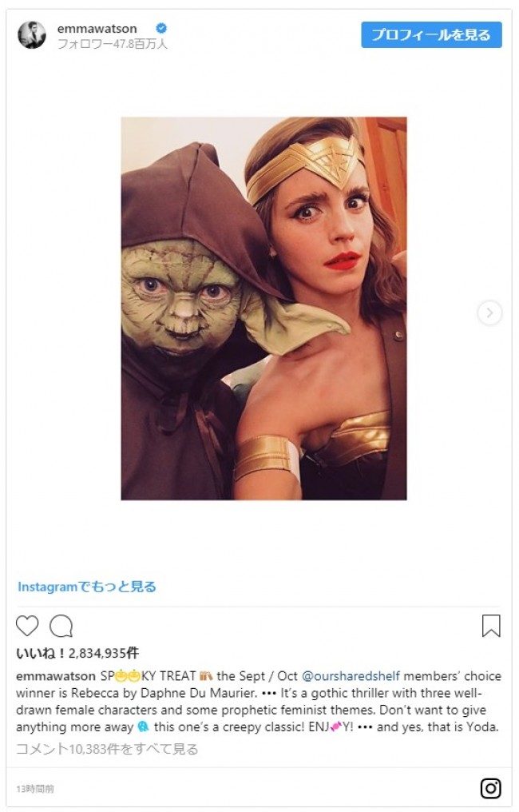Open the Halloween costume selfie photo

click(264, 308)
